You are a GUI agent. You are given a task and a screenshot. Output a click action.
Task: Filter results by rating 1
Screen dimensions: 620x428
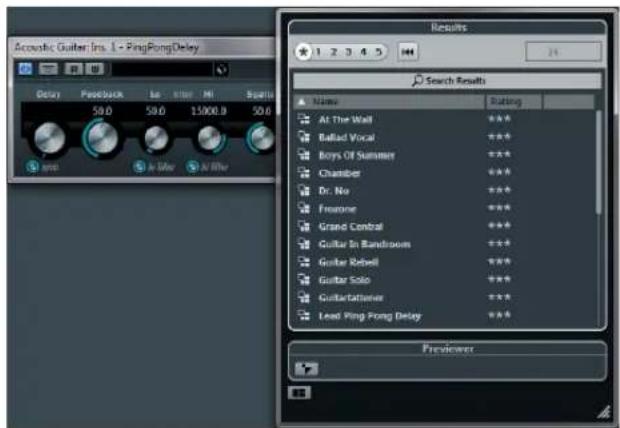pyautogui.click(x=318, y=52)
